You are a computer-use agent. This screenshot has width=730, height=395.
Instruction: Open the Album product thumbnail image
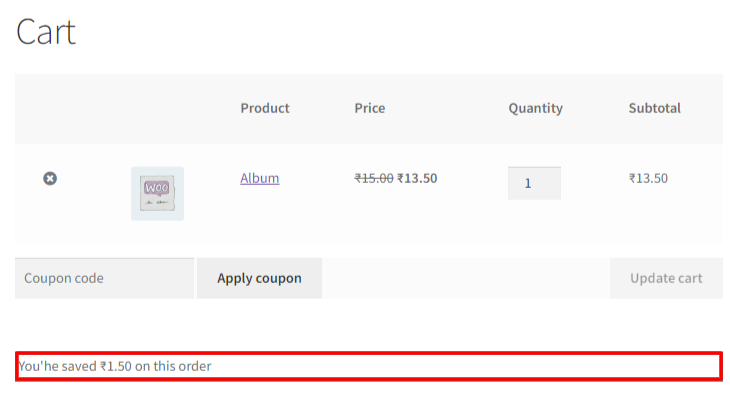pyautogui.click(x=157, y=193)
